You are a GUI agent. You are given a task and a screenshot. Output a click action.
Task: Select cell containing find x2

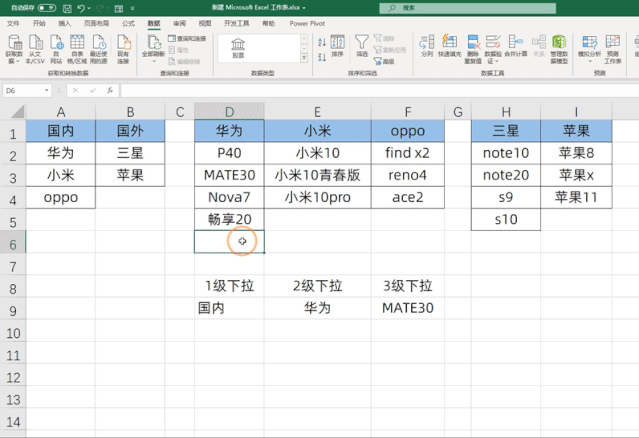point(408,153)
